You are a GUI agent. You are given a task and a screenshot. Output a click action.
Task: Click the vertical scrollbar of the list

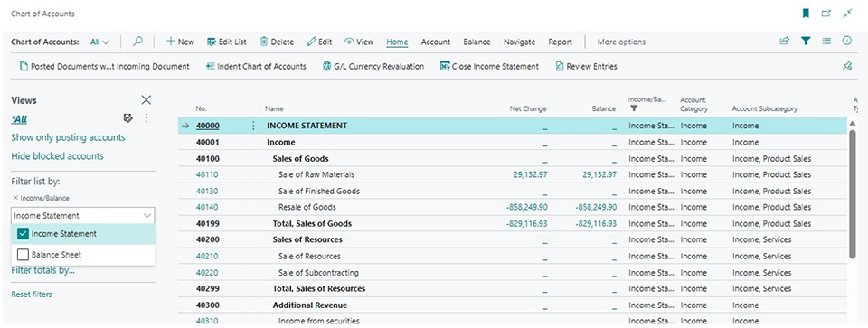pyautogui.click(x=853, y=193)
